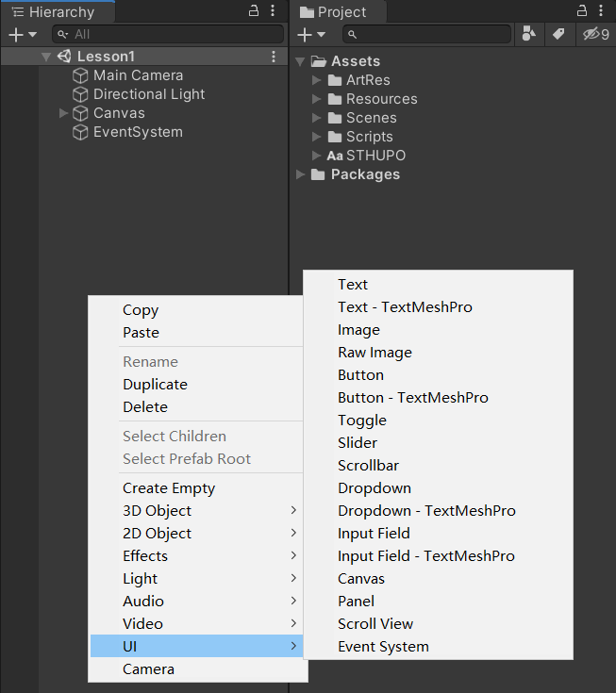Expand the Scripts folder arrow

tap(316, 137)
